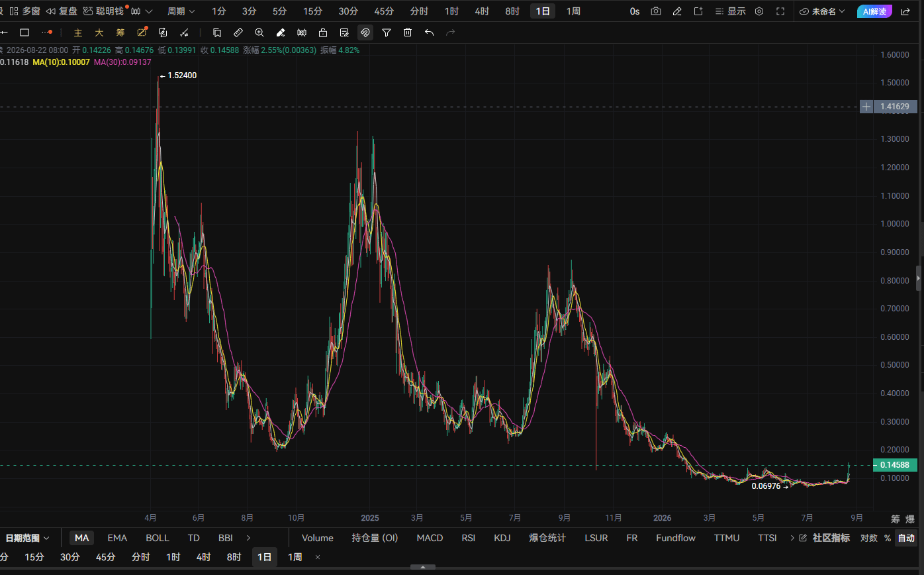Activate the zoom-in magnifier tool

tap(259, 32)
